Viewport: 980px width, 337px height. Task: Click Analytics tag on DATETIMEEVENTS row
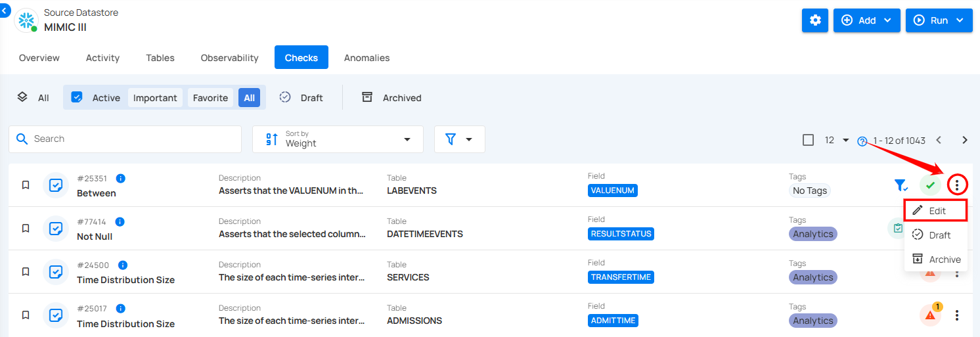pyautogui.click(x=813, y=234)
